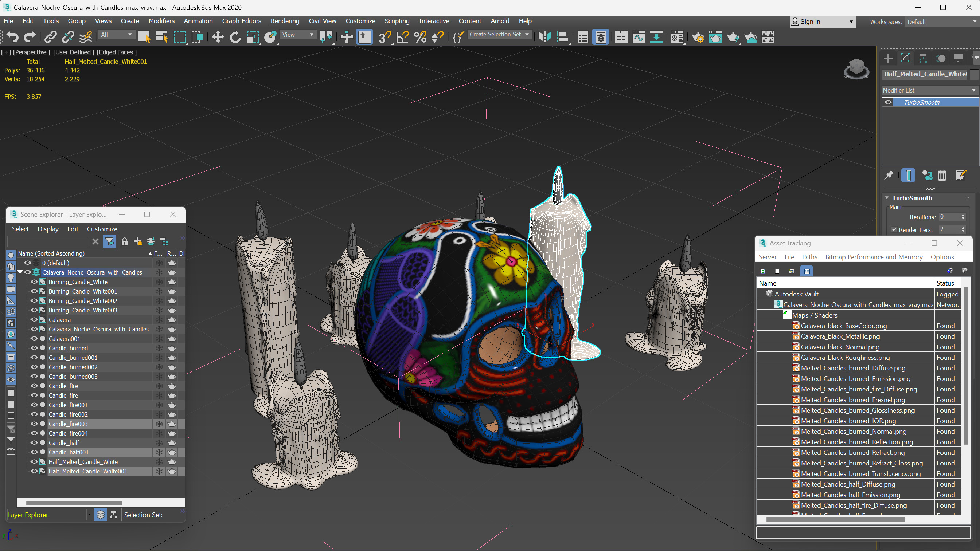Viewport: 980px width, 551px height.
Task: Toggle eye for Half_Melted_Candle_White001 row
Action: (x=34, y=471)
